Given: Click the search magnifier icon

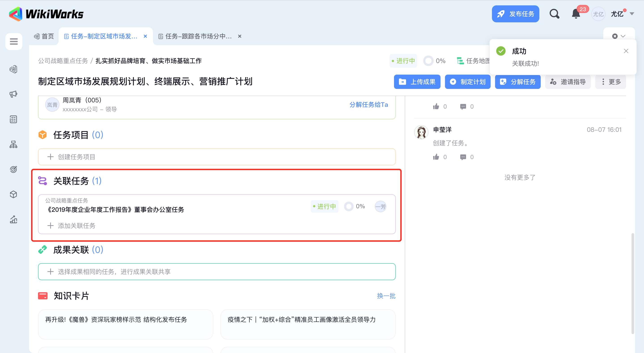Looking at the screenshot, I should (554, 14).
